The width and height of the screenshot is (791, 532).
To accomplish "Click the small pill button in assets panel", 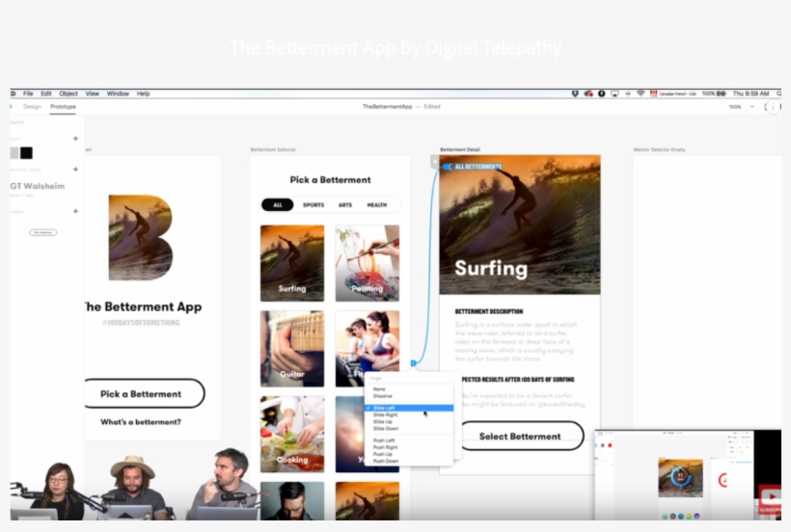I will tap(42, 232).
